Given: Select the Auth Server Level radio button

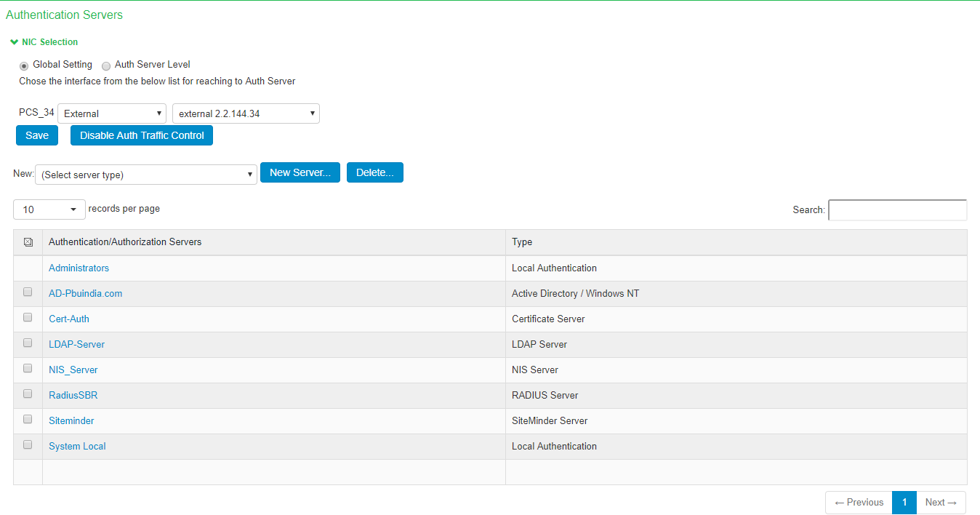Looking at the screenshot, I should point(106,65).
